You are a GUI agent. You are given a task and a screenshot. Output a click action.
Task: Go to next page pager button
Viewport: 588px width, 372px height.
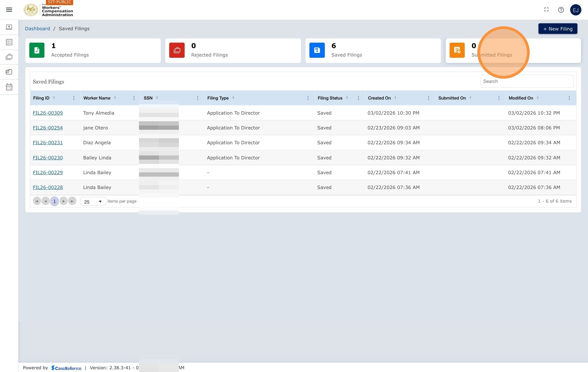coord(63,201)
